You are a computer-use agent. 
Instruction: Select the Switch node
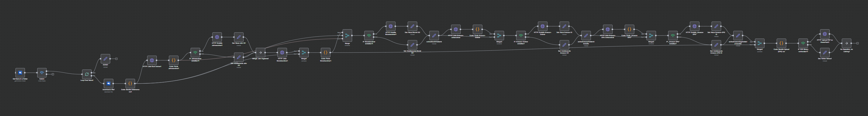(42, 73)
